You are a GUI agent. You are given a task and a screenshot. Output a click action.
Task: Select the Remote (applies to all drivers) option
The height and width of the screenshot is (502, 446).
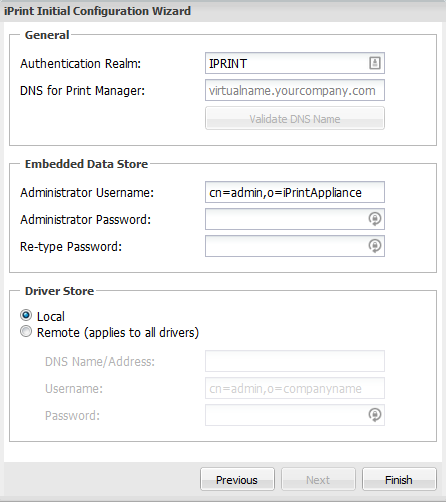coord(26,332)
